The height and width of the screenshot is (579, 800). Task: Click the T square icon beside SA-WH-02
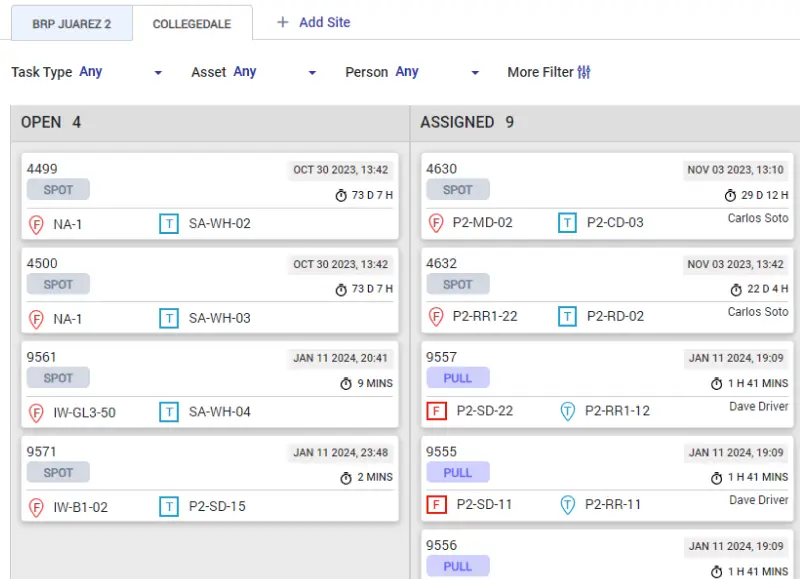(x=169, y=223)
